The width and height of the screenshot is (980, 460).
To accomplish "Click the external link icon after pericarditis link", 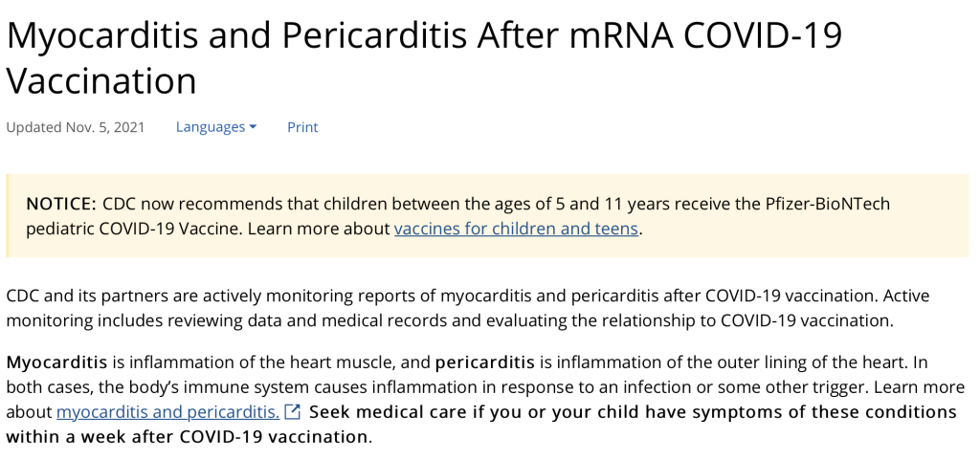I will [293, 412].
